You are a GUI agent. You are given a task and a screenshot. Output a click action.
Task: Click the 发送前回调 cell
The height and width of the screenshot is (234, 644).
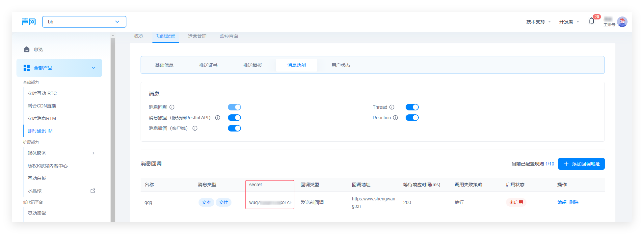coord(312,202)
